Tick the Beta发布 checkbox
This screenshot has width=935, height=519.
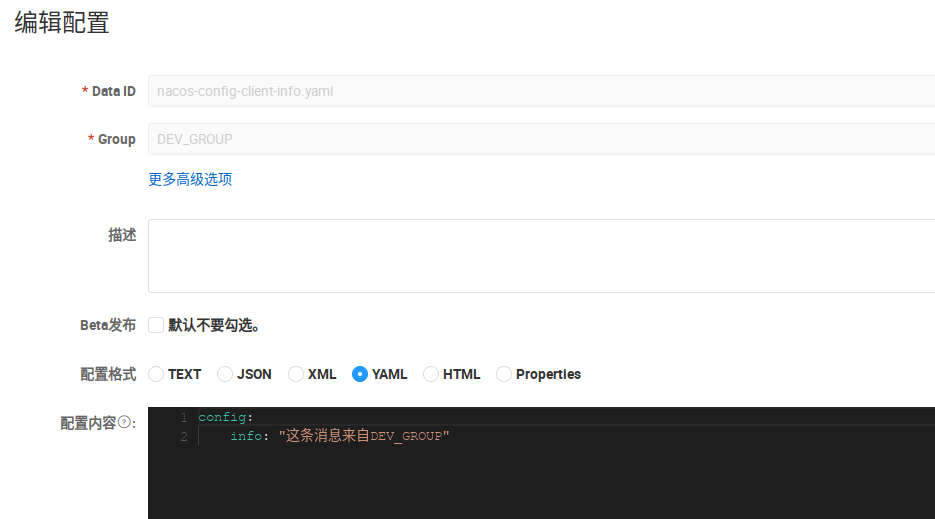[x=156, y=325]
